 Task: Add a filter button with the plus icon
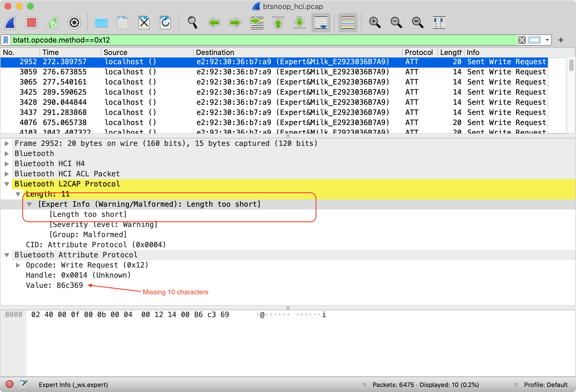(561, 40)
